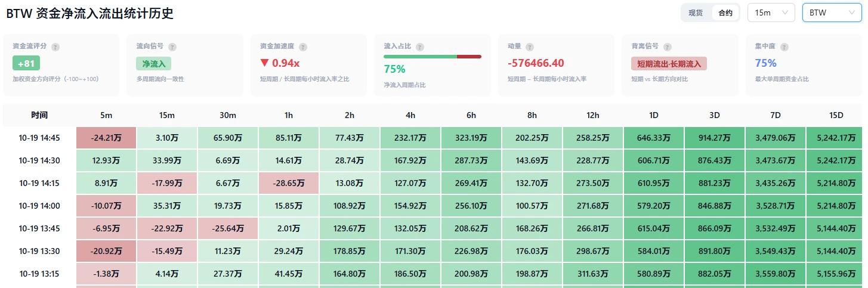Switch to 合约 market mode
868x288 pixels.
point(725,13)
